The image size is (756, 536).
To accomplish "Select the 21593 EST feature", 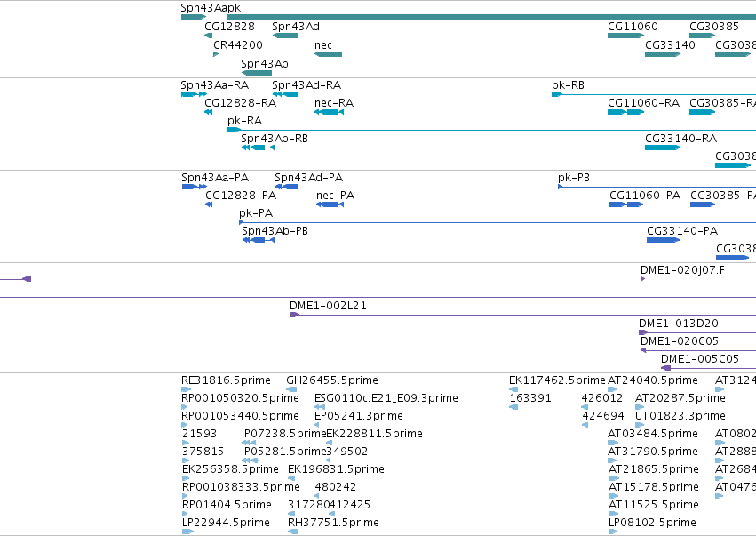I will point(186,443).
